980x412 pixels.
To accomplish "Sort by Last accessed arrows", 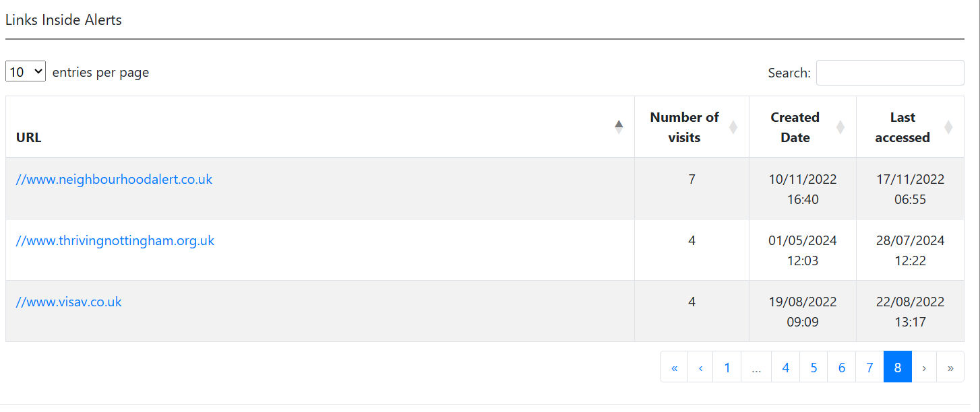I will 948,127.
